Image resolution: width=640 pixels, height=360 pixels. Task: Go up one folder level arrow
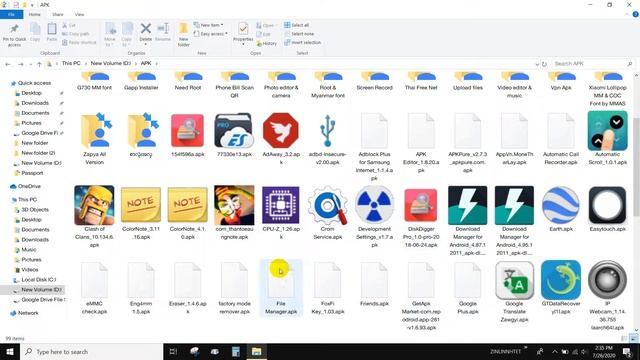coord(39,64)
